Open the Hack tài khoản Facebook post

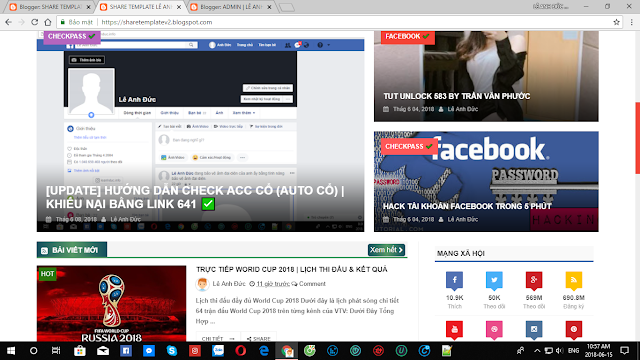(467, 206)
